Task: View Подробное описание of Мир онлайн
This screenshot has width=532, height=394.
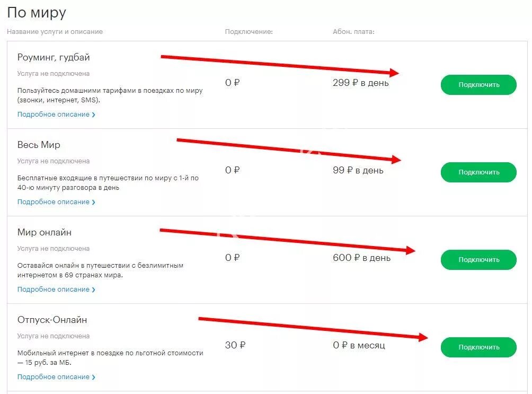Action: point(54,290)
